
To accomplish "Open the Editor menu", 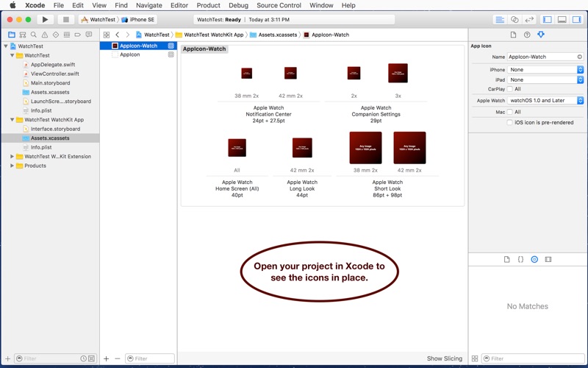I will 179,5.
